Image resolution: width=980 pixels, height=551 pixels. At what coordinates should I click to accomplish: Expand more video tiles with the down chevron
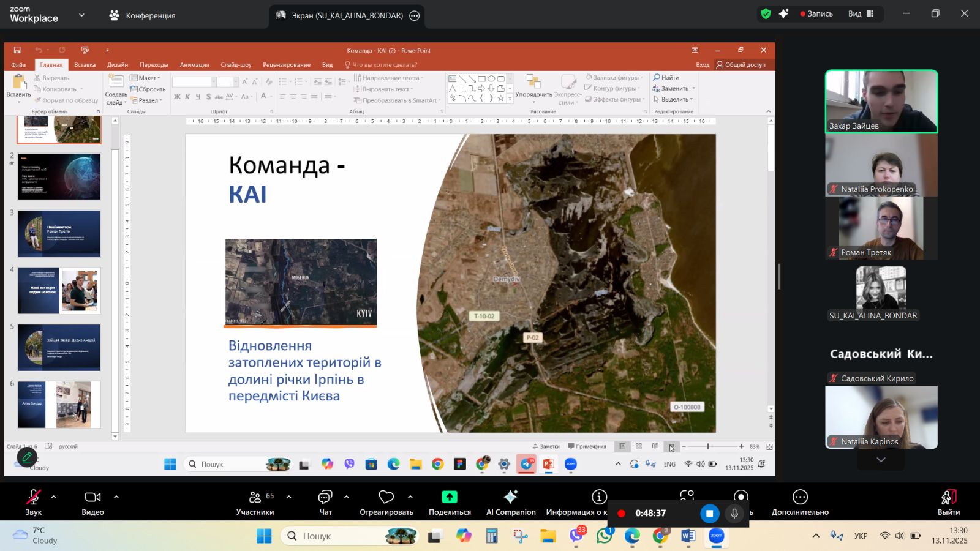pyautogui.click(x=881, y=460)
